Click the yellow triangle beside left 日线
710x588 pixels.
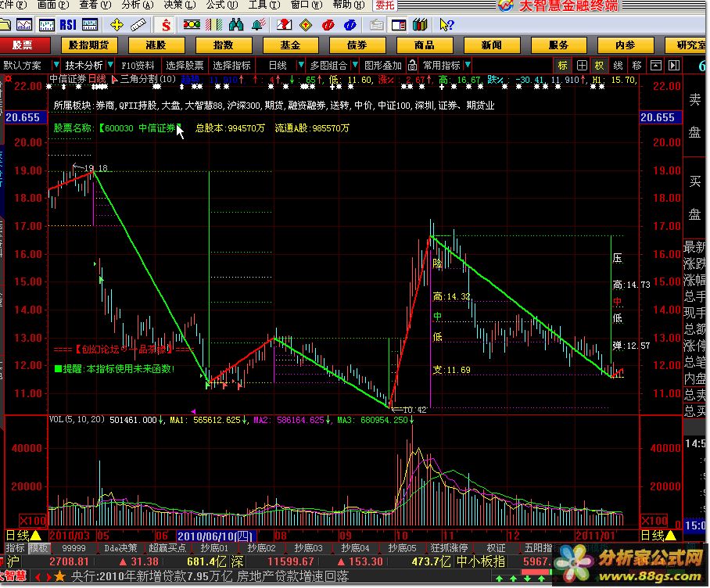coord(35,536)
